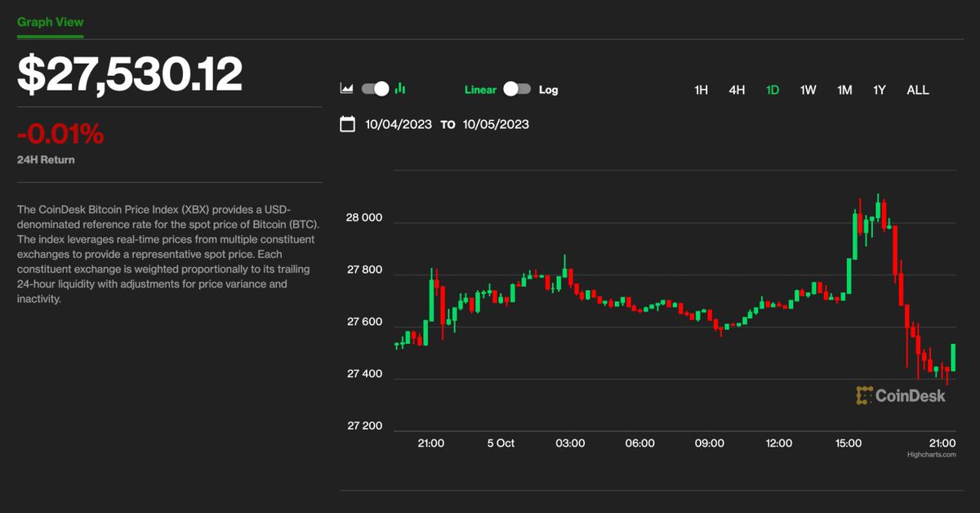Image resolution: width=980 pixels, height=513 pixels.
Task: Open the calendar date picker icon
Action: click(x=347, y=123)
